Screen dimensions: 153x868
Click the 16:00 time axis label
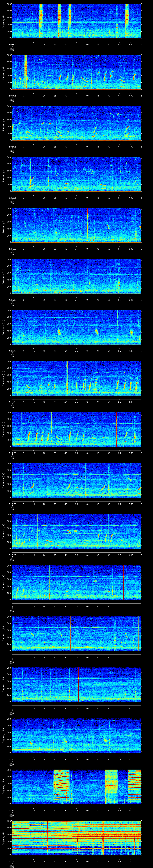pos(130,657)
